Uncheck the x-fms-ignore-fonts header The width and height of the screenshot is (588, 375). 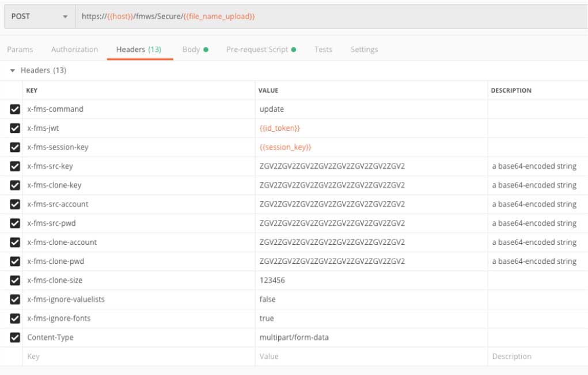pos(15,319)
